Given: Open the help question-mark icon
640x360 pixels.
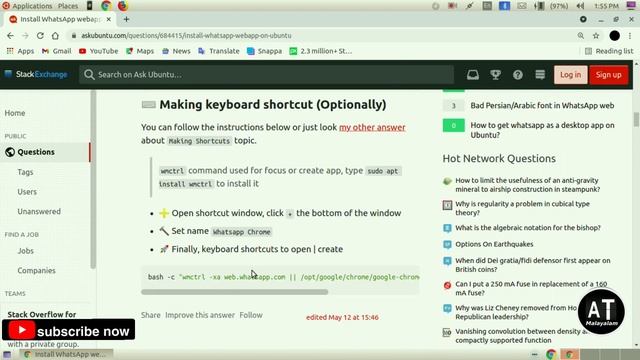Looking at the screenshot, I should [518, 75].
